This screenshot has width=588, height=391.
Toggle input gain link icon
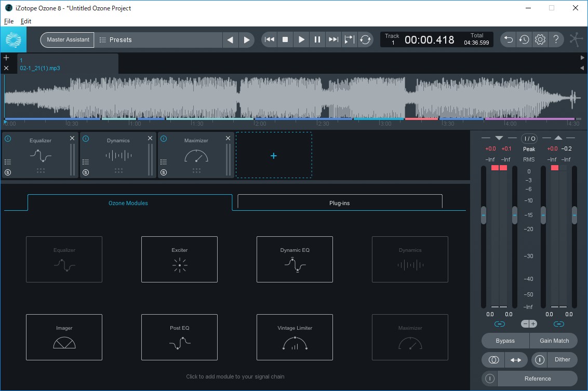(x=500, y=324)
